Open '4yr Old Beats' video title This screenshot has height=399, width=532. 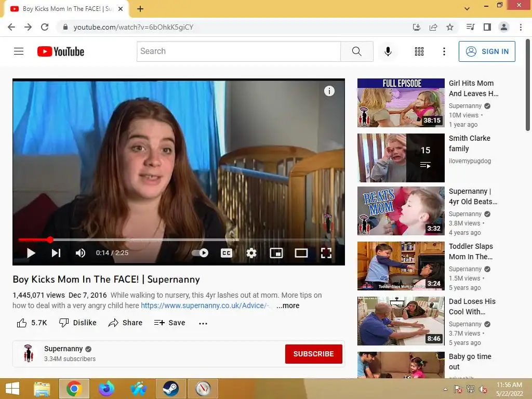[x=473, y=196]
